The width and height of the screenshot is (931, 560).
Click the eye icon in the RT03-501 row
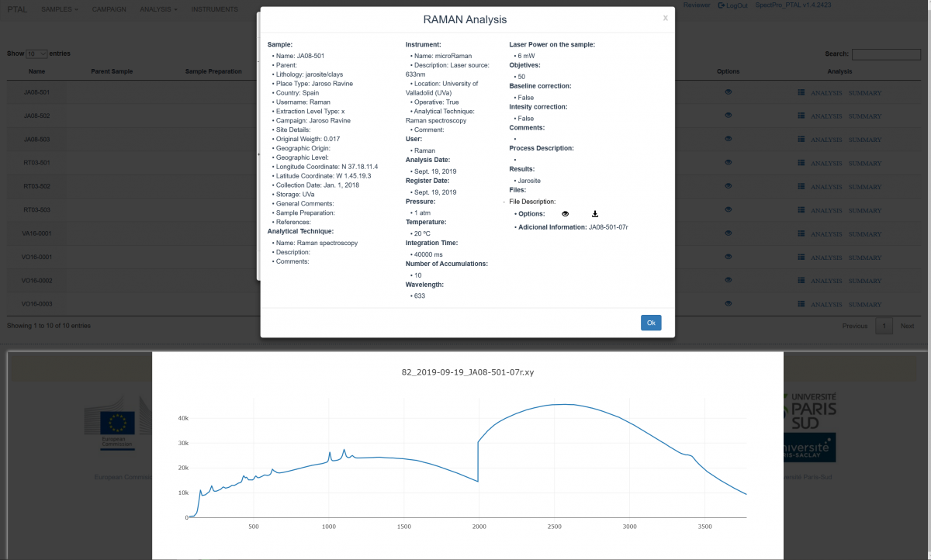coord(729,162)
